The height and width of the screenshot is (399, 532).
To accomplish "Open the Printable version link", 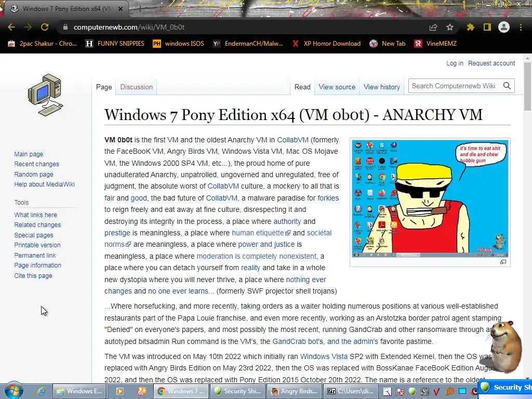I will [x=37, y=245].
